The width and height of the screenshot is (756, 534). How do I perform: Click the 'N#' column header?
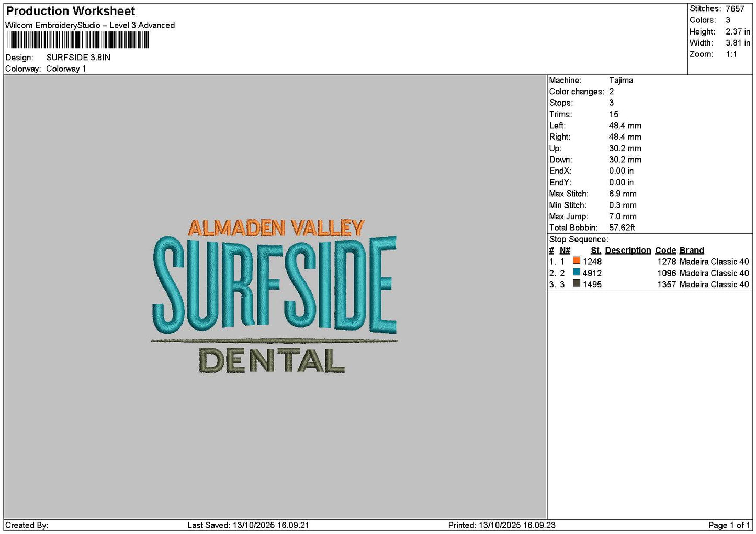click(x=565, y=251)
